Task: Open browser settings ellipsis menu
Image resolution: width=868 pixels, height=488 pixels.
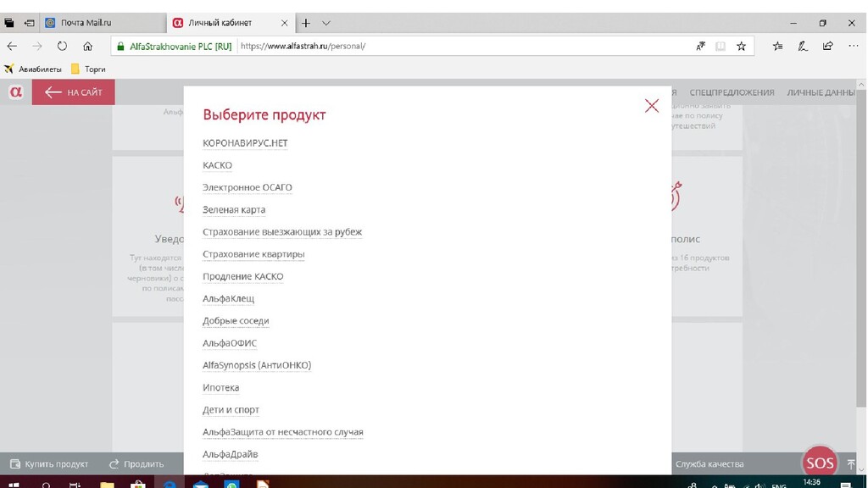Action: click(853, 47)
